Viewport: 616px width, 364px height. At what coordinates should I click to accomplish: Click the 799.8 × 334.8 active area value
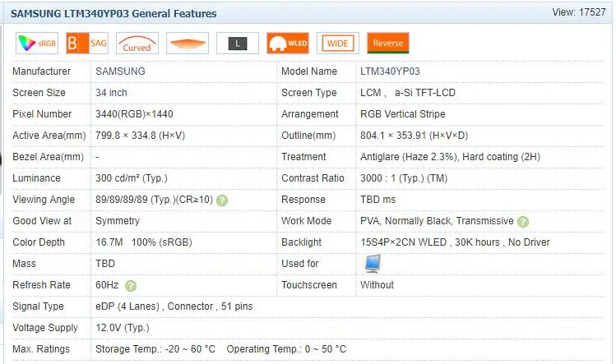pyautogui.click(x=141, y=136)
